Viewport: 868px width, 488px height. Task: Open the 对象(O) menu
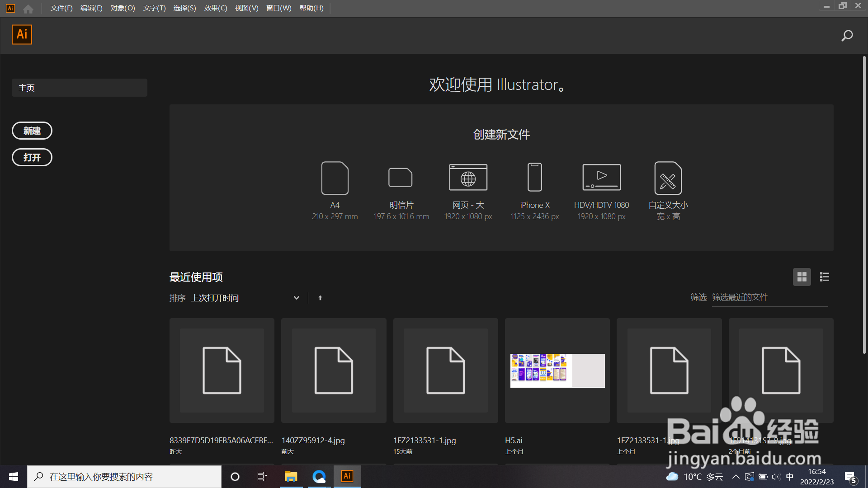pos(123,8)
